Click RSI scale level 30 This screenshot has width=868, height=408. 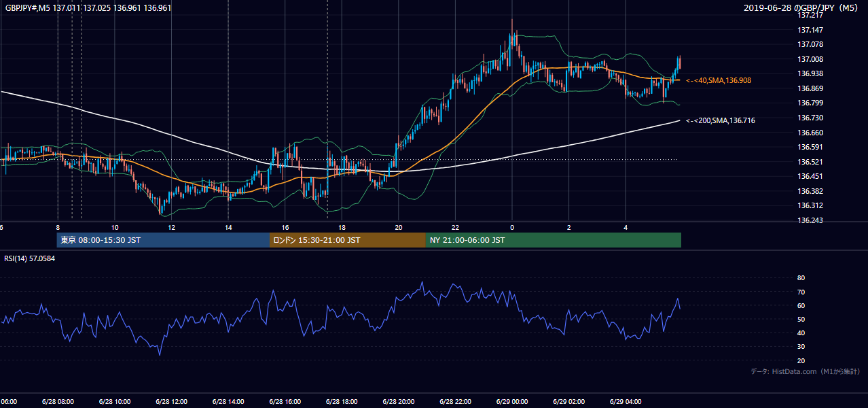click(801, 346)
